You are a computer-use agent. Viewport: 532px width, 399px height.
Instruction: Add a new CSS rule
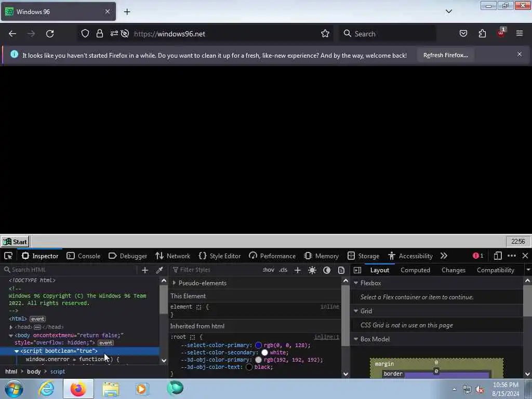298,270
